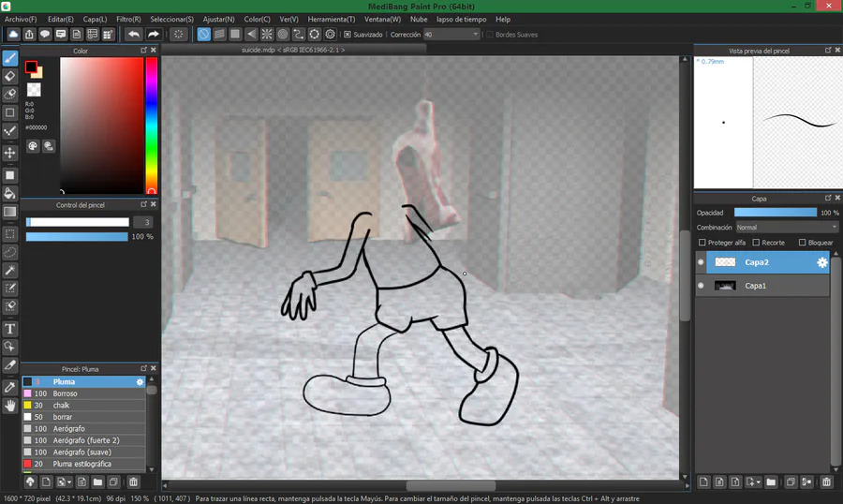Select the chalk brush

[84, 406]
